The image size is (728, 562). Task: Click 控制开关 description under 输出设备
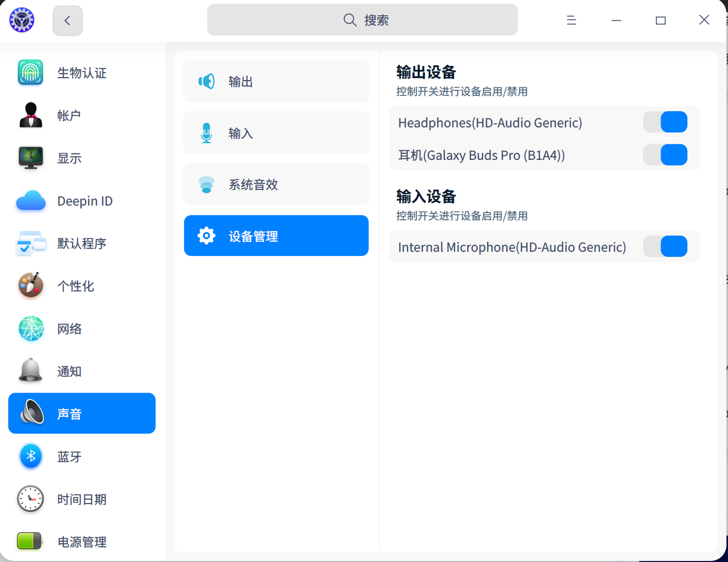tap(462, 92)
